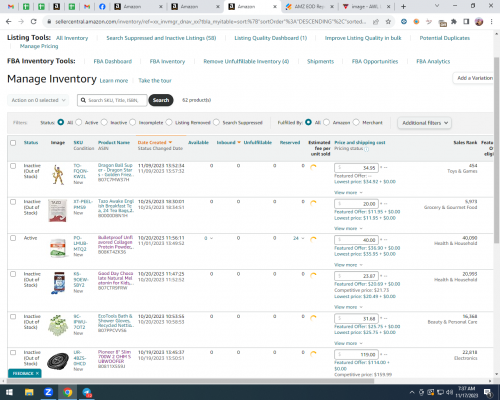Click the black Search button
Viewport: 500px width, 400px height.
(x=161, y=100)
